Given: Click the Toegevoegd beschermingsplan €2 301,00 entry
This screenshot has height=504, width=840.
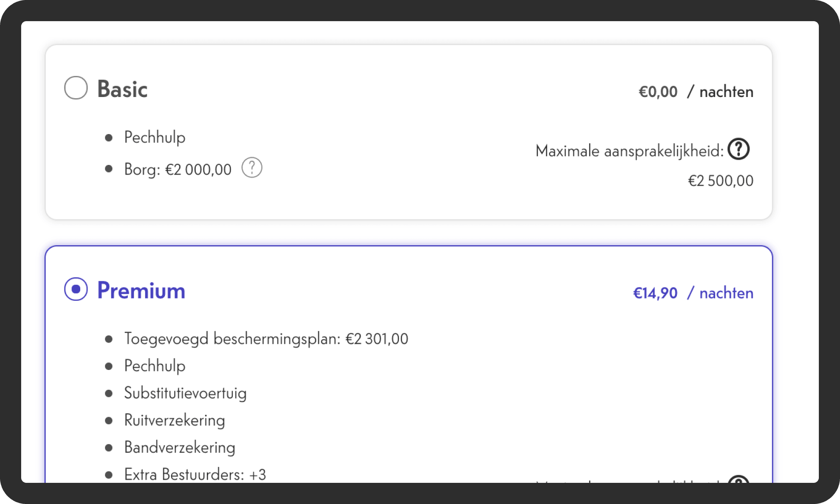Looking at the screenshot, I should pyautogui.click(x=266, y=339).
